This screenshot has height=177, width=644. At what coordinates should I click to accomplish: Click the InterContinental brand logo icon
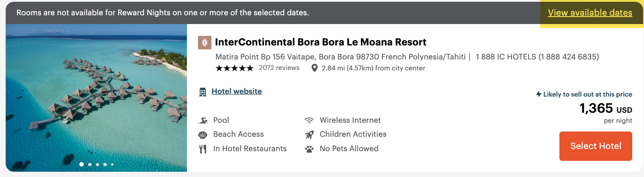click(204, 42)
